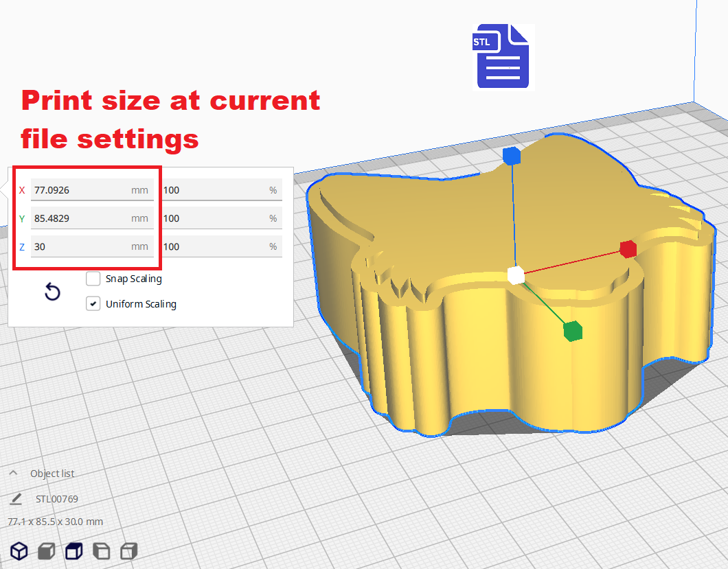Switch to the right side view icon

(x=128, y=550)
